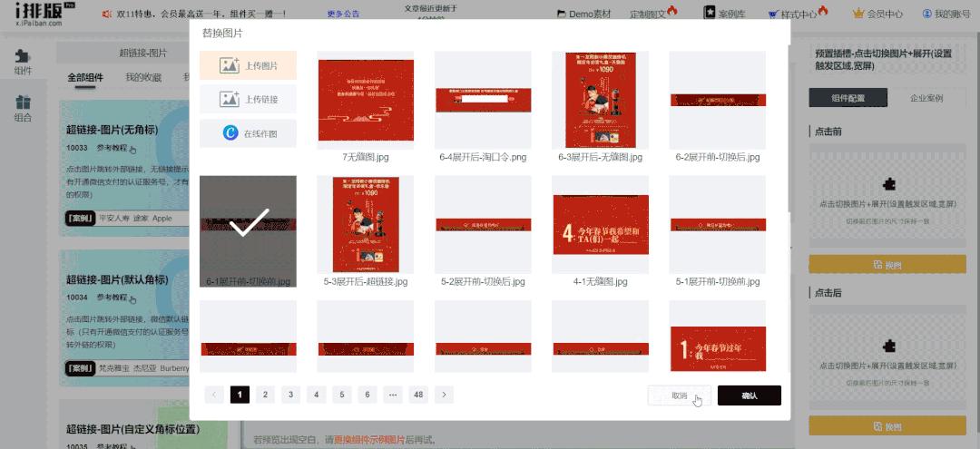
Task: Go to page 2 of images
Action: tap(265, 395)
